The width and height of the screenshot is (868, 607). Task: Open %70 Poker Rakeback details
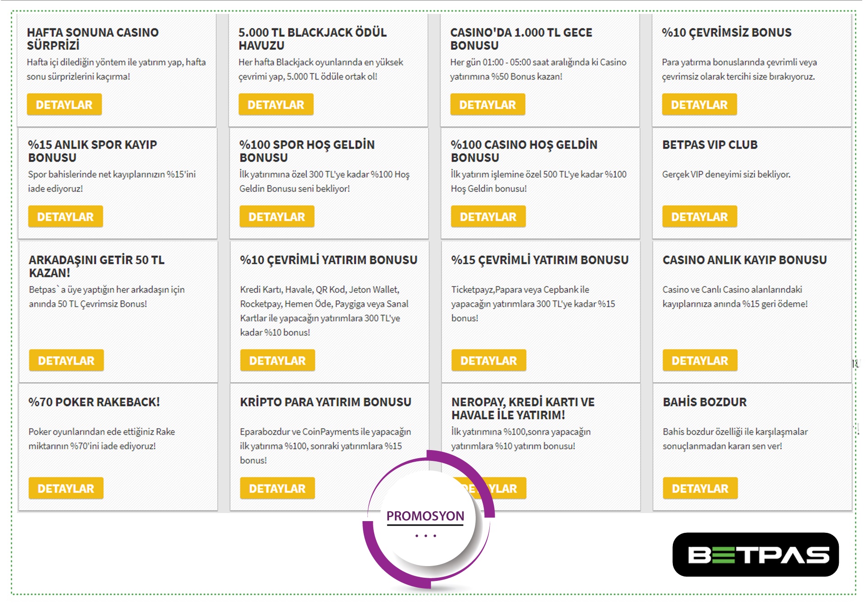coord(66,488)
